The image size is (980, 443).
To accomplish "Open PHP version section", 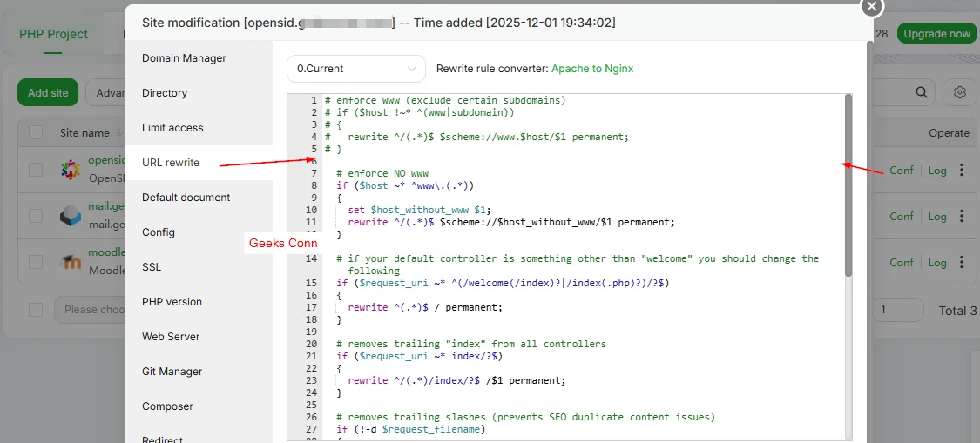I will (x=172, y=302).
